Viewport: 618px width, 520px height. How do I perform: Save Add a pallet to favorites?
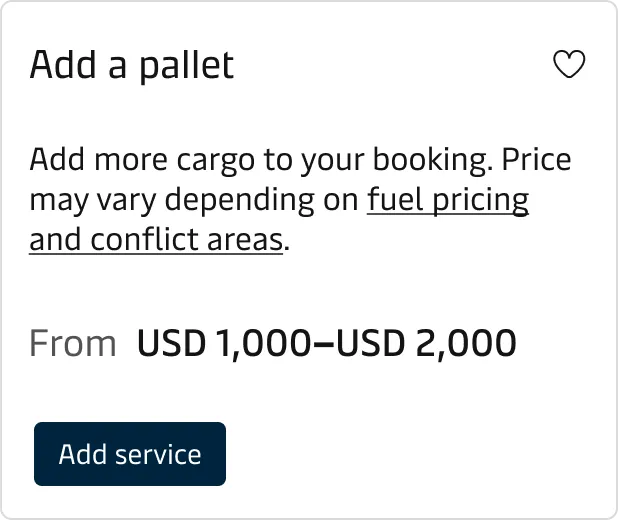[x=569, y=66]
